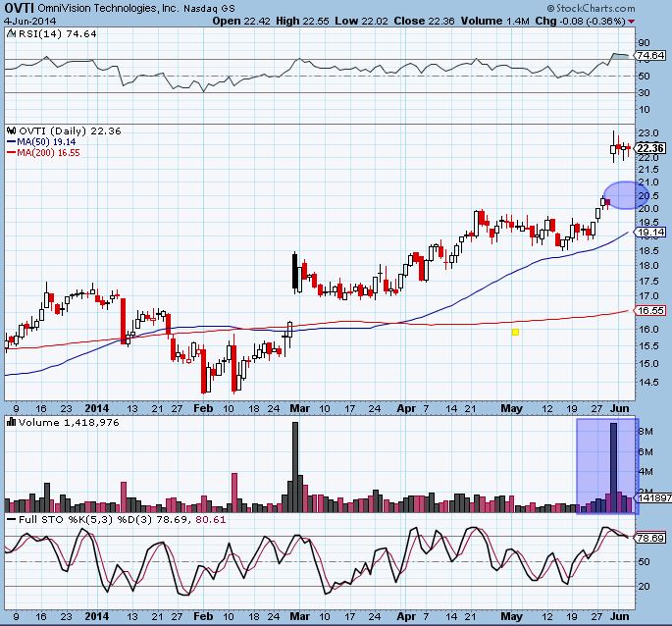Click the 2014 label on the price panel date axis
This screenshot has width=672, height=626.
point(97,408)
